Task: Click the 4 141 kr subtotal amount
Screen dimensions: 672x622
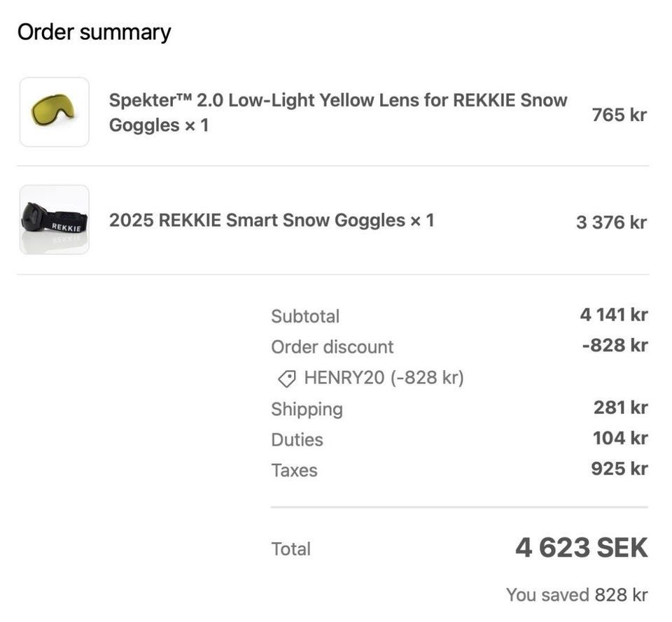Action: pos(613,315)
